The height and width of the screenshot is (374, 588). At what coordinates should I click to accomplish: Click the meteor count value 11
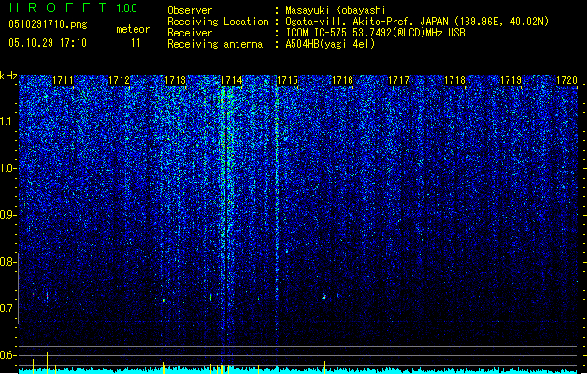coord(136,43)
